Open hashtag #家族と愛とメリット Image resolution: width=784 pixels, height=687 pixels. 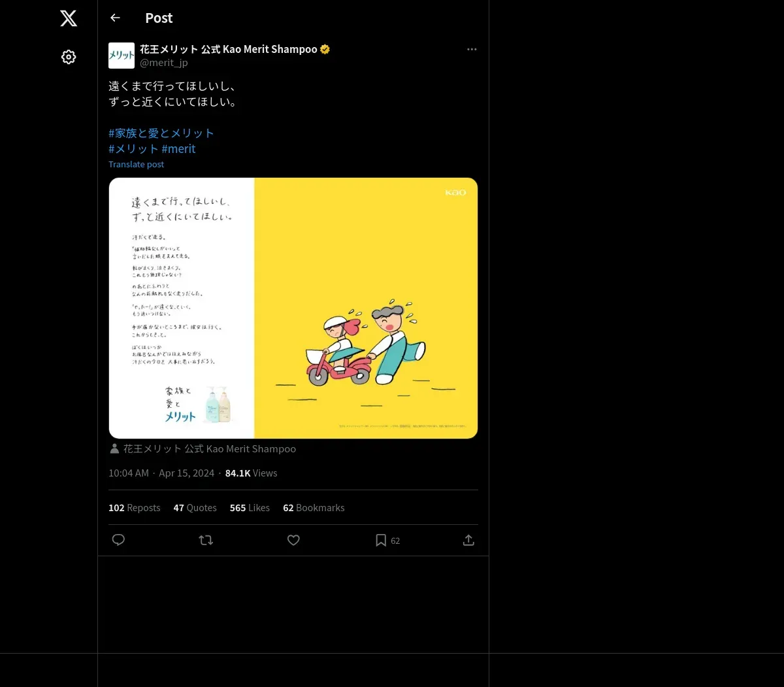(x=161, y=133)
